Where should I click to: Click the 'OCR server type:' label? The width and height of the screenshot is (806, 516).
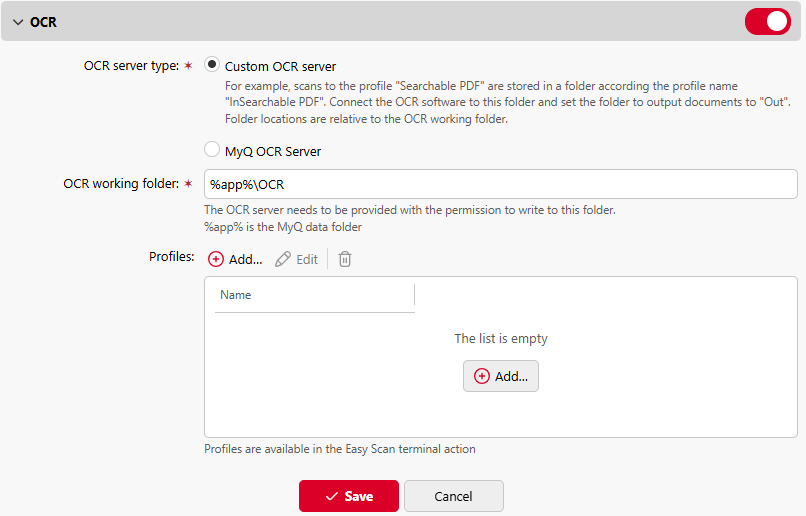tap(132, 66)
